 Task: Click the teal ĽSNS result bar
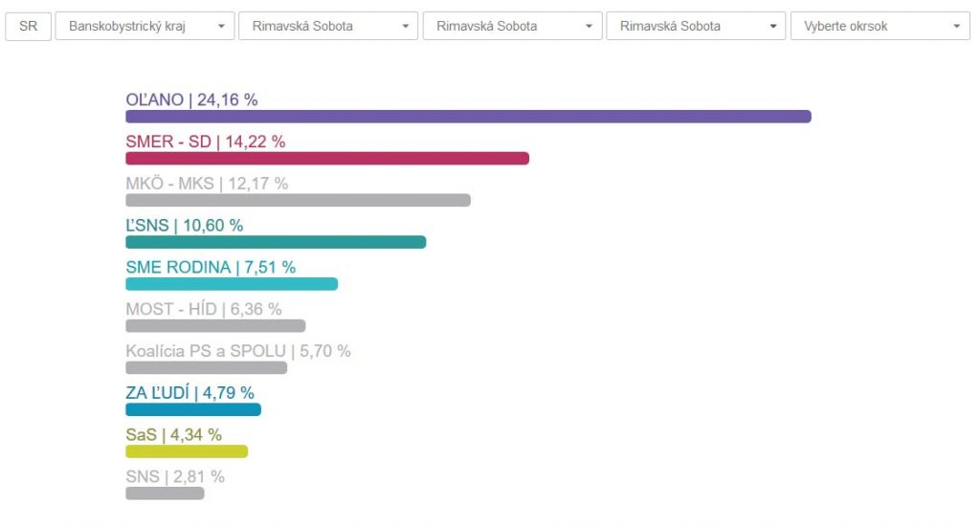point(275,243)
